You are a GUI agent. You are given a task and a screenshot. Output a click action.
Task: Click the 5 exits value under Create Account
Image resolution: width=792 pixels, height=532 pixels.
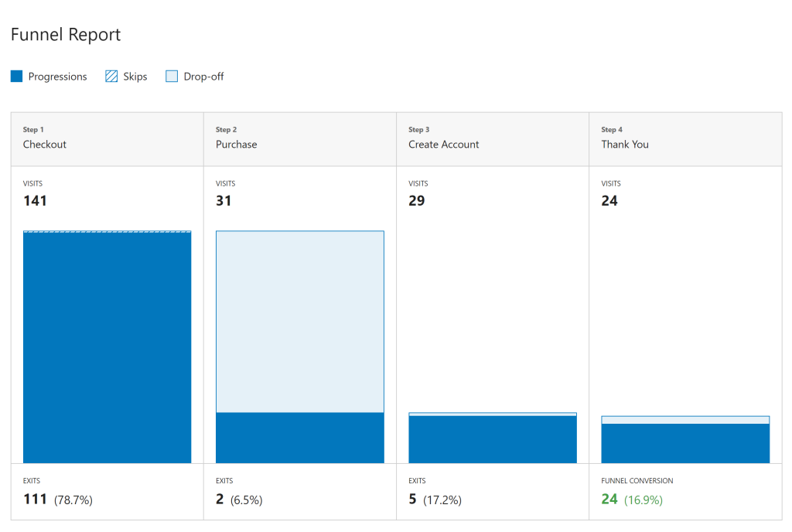pyautogui.click(x=413, y=500)
